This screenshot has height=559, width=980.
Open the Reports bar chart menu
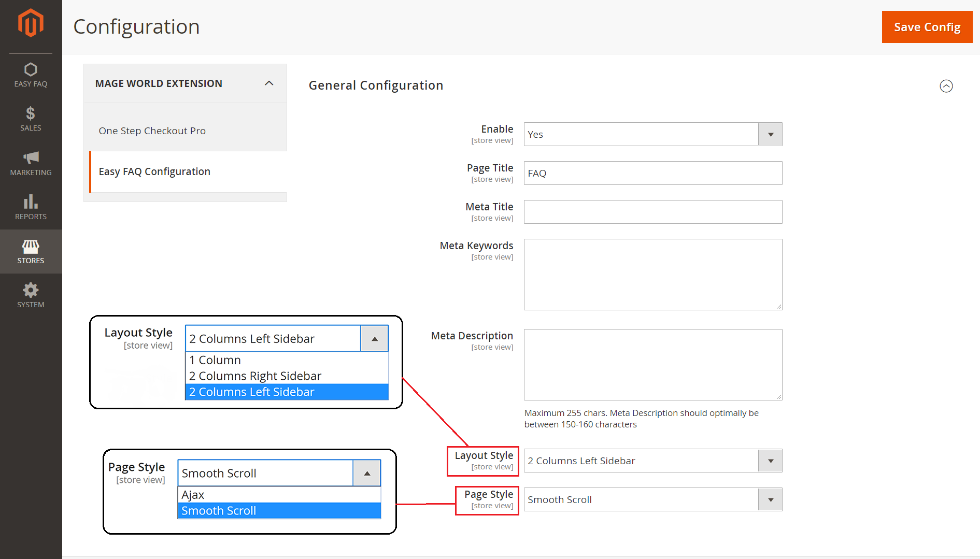[31, 207]
